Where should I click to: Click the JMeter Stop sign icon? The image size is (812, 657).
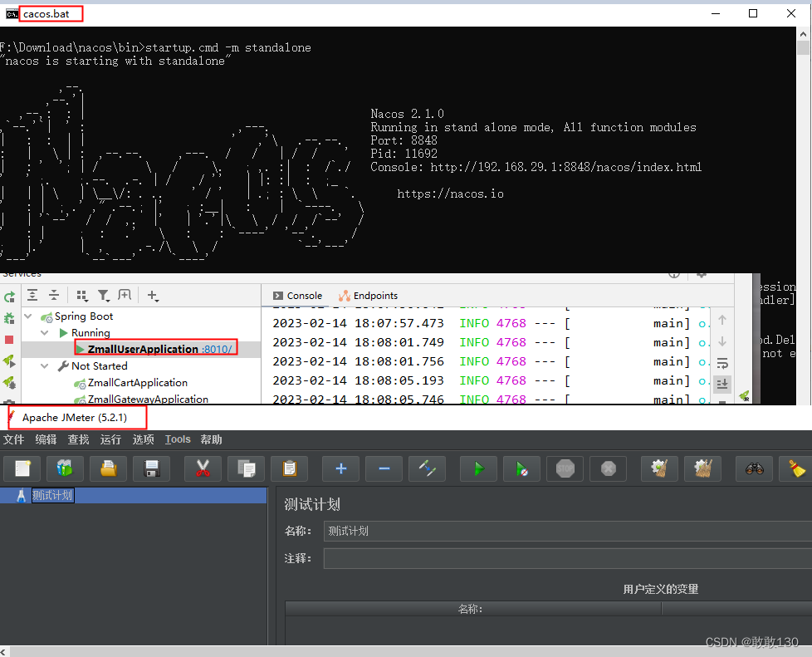[x=565, y=469]
